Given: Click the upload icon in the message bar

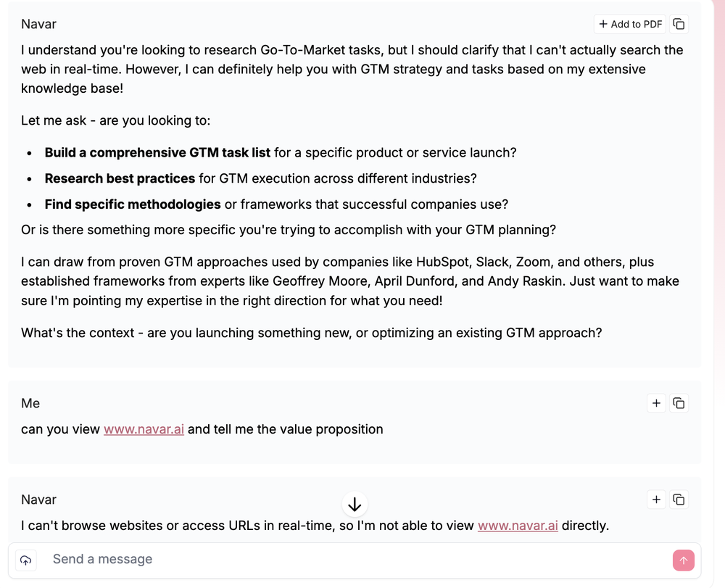Looking at the screenshot, I should click(26, 560).
